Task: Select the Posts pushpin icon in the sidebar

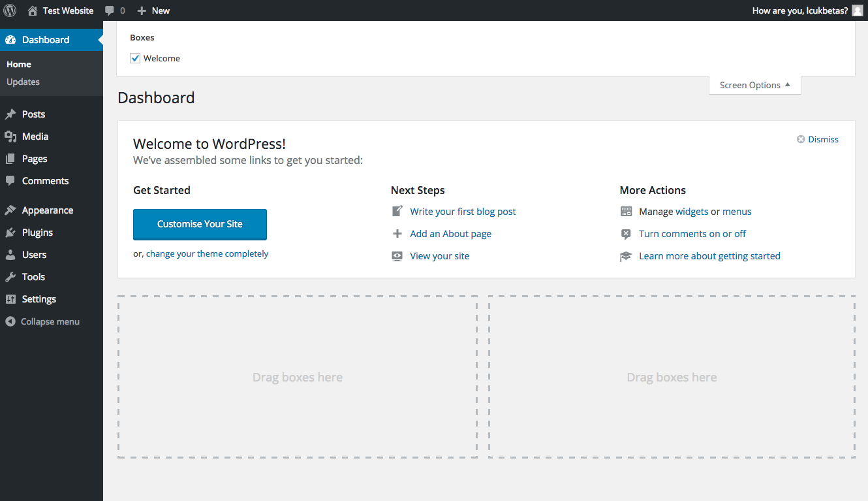Action: (x=12, y=114)
